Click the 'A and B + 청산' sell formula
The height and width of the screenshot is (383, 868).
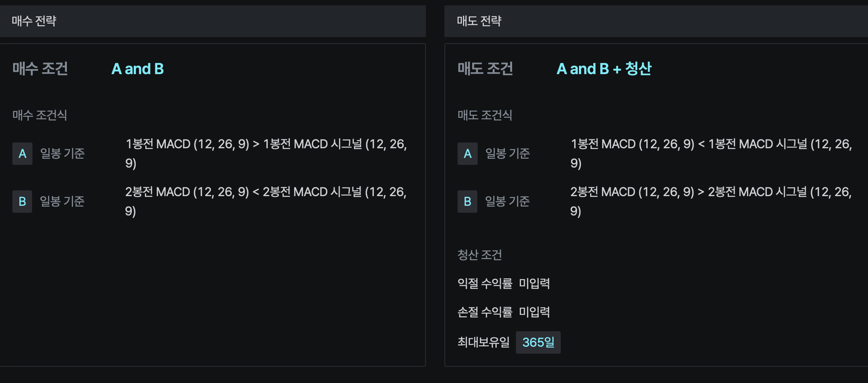[x=604, y=69]
